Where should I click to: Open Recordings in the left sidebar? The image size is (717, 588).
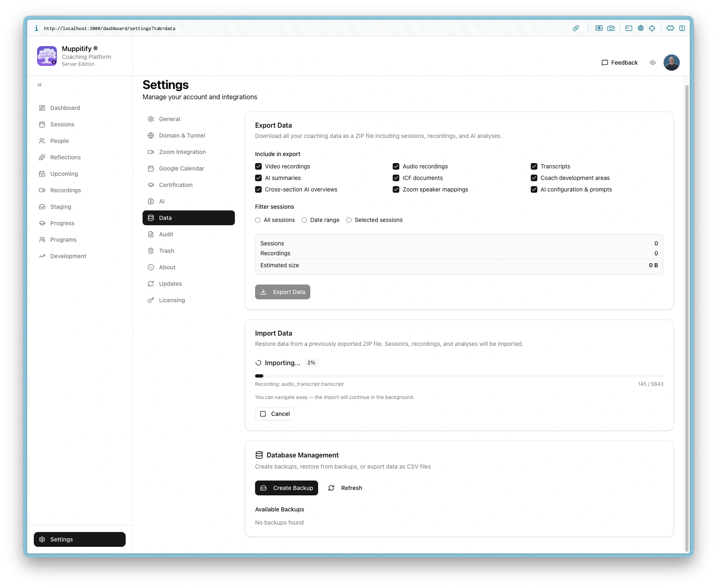[x=66, y=190]
